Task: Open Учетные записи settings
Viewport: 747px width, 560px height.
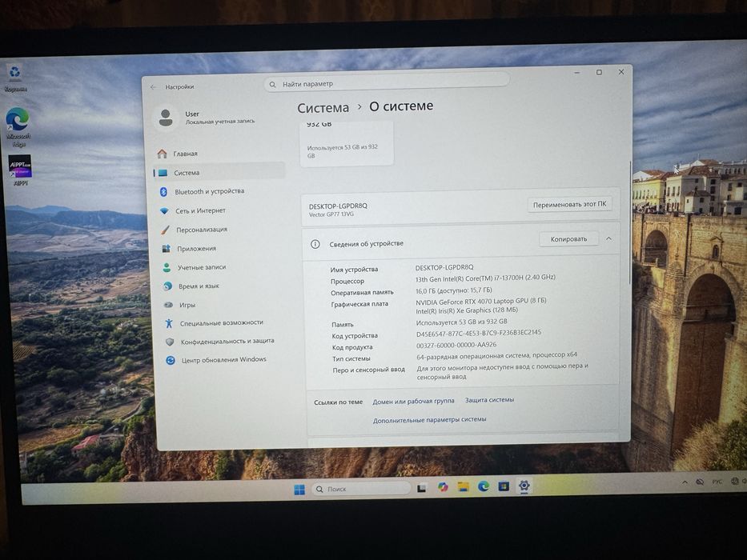Action: click(x=222, y=267)
